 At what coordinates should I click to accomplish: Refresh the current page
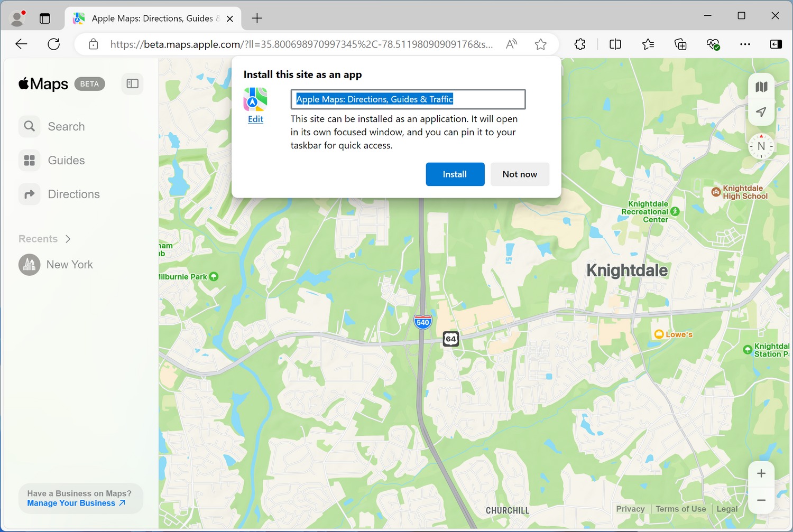[54, 44]
